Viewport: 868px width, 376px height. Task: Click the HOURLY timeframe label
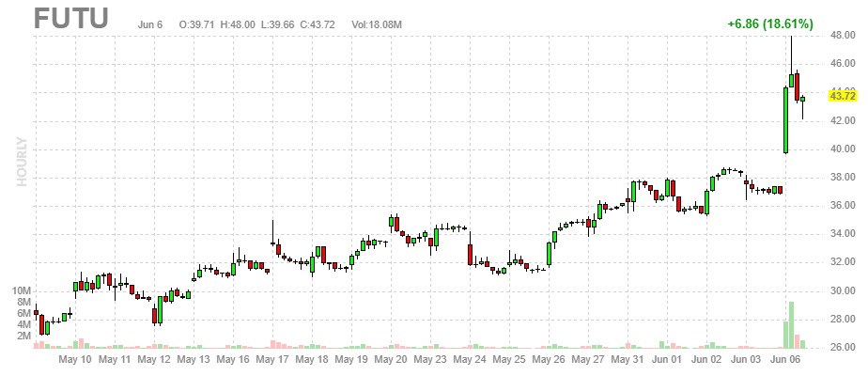point(22,162)
